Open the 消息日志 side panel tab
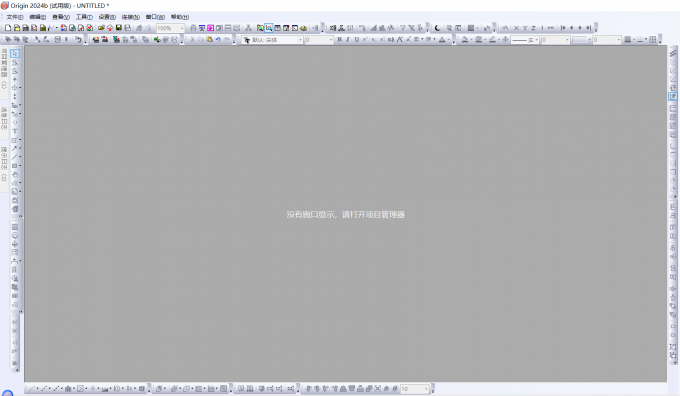680x396 pixels. pos(4,118)
